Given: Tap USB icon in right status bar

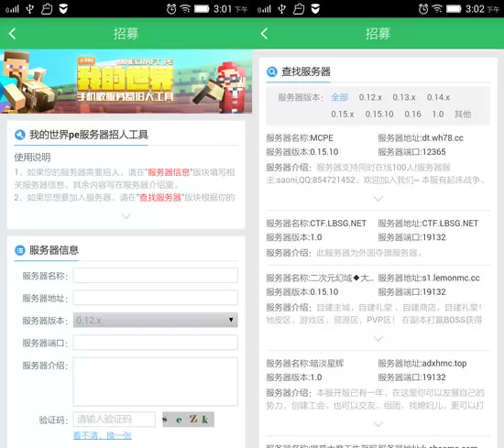Looking at the screenshot, I should 282,9.
